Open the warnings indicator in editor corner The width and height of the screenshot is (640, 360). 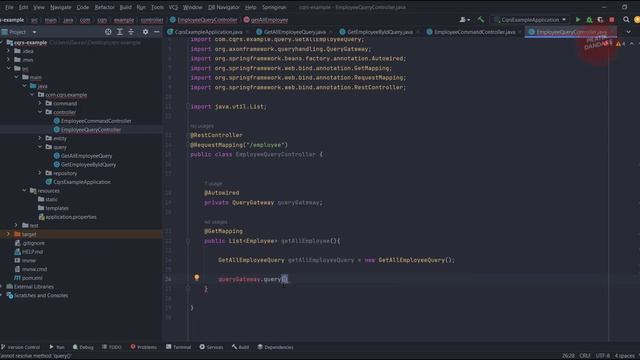pos(620,44)
